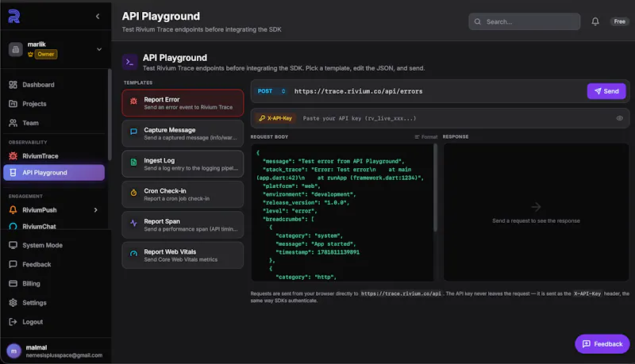This screenshot has height=364, width=635.
Task: Select the Report Span template
Action: click(x=183, y=225)
